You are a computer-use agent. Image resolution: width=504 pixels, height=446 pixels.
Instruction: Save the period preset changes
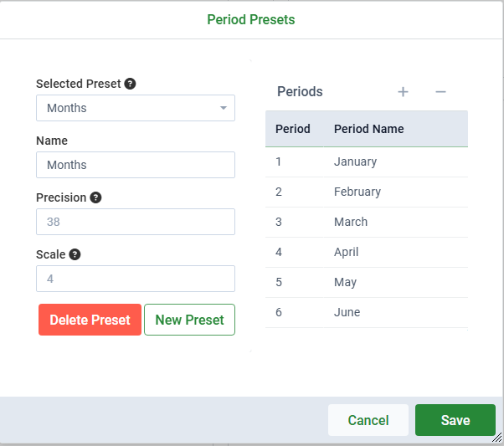point(455,420)
